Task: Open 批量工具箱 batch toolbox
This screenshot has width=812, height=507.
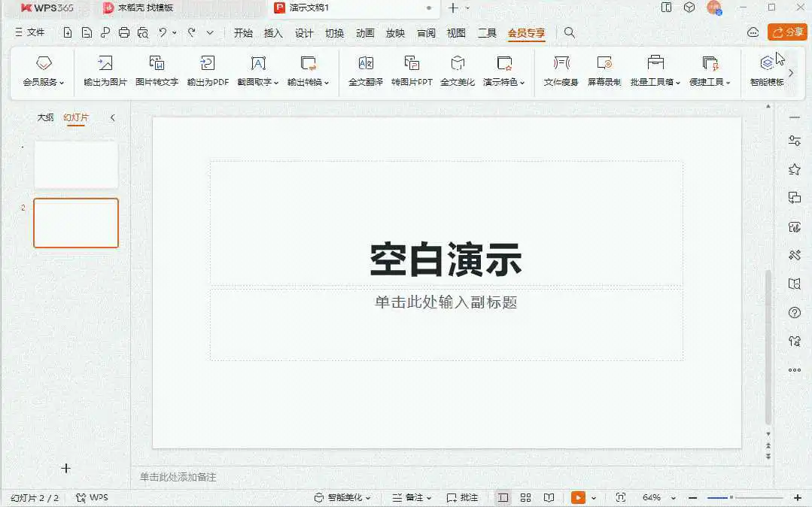Action: [655, 71]
